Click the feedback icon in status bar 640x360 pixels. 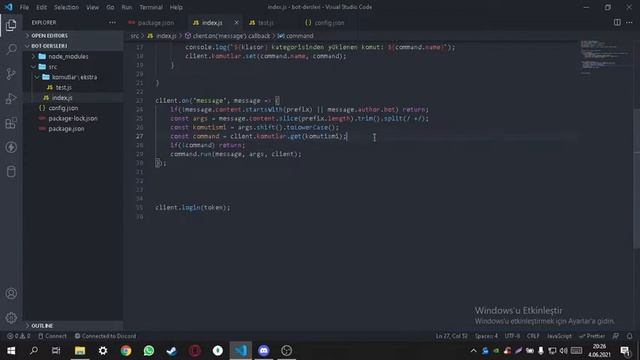click(616, 336)
